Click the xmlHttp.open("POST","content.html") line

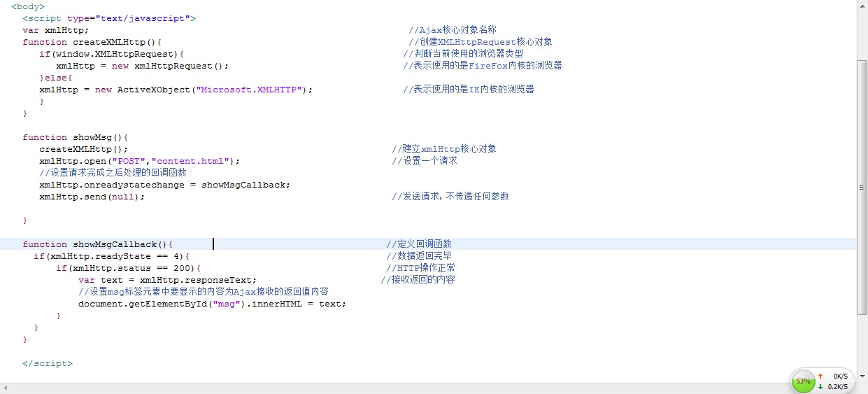pos(140,161)
